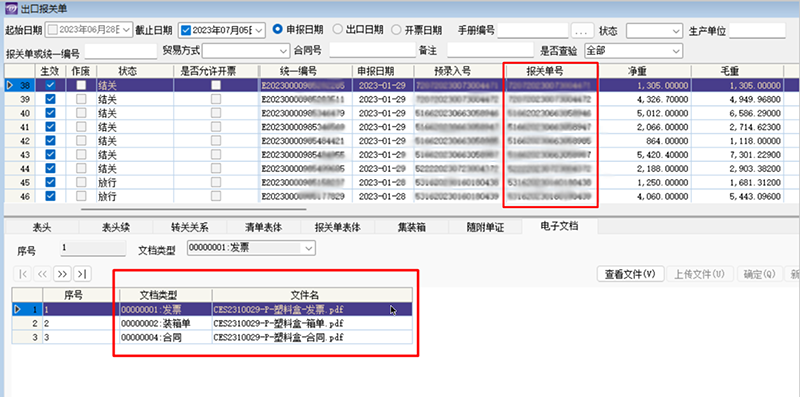Viewport: 800px width, 397px height.
Task: Go to first record navigation button
Action: [23, 274]
